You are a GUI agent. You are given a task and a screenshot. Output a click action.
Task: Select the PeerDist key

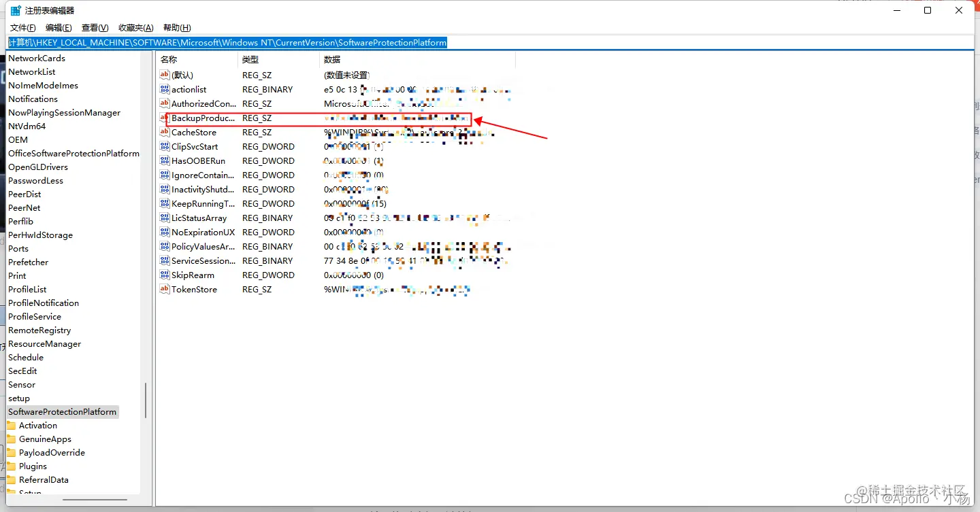[24, 194]
